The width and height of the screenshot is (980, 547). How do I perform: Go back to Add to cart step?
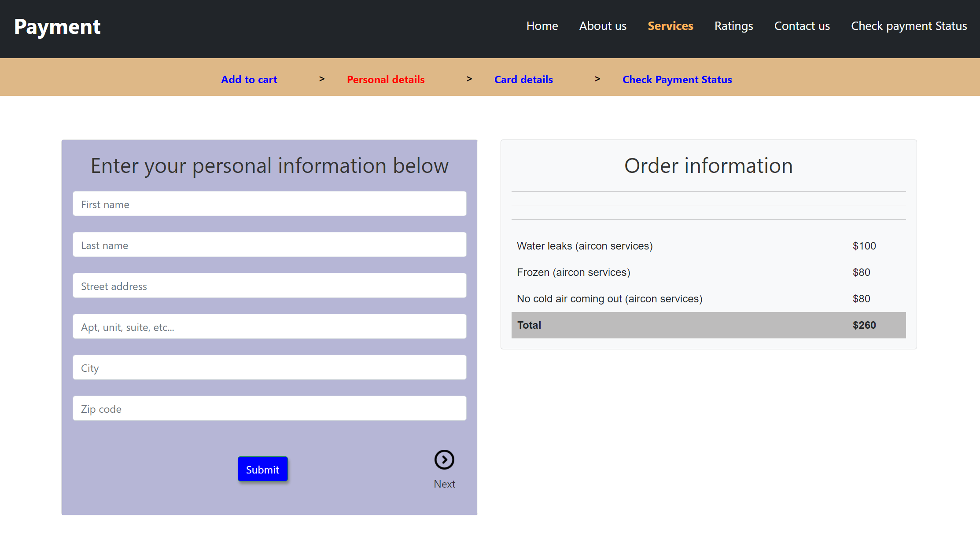(249, 80)
